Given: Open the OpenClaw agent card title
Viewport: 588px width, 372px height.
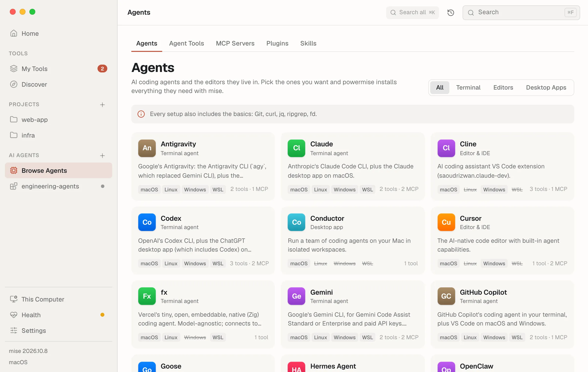Looking at the screenshot, I should 476,366.
